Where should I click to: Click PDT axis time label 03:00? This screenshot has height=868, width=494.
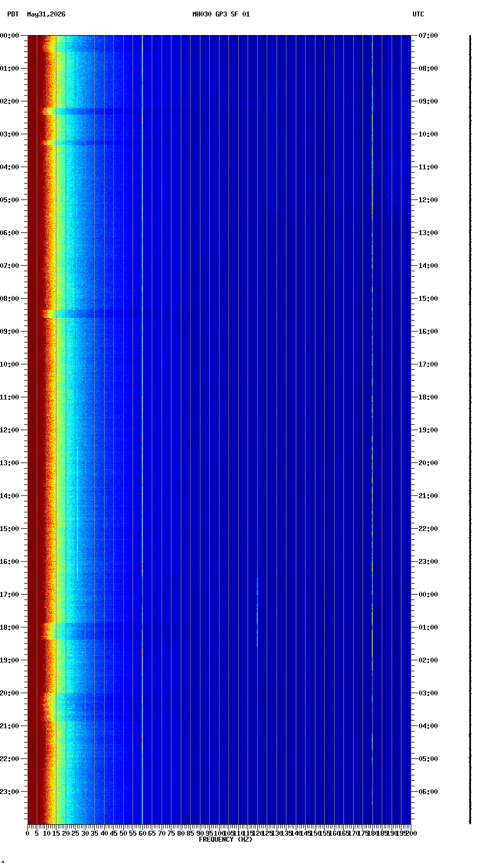click(9, 134)
